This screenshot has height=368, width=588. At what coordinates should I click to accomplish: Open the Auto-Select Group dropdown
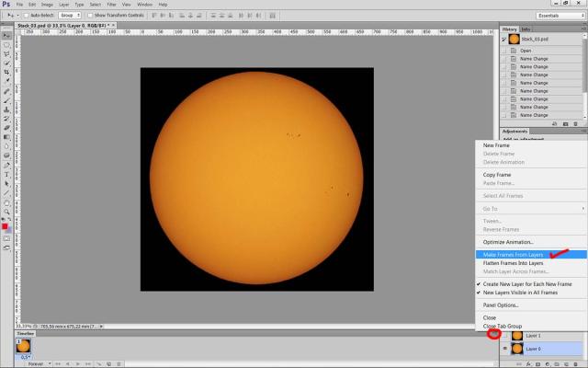pyautogui.click(x=70, y=16)
